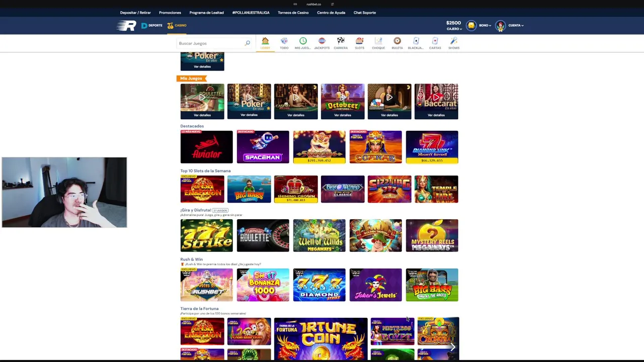Open Well of Wilds Megaways tile
Viewport: 644px width, 362px height.
pos(319,235)
